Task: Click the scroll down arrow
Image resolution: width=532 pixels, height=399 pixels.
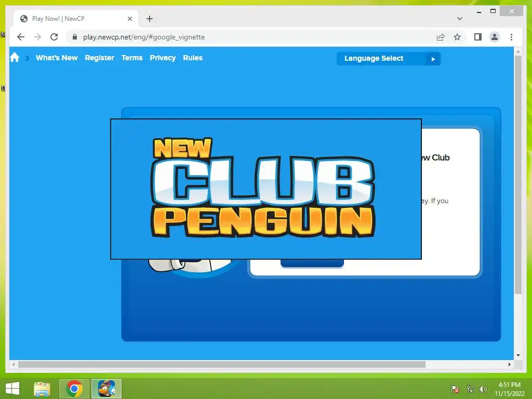Action: click(518, 355)
